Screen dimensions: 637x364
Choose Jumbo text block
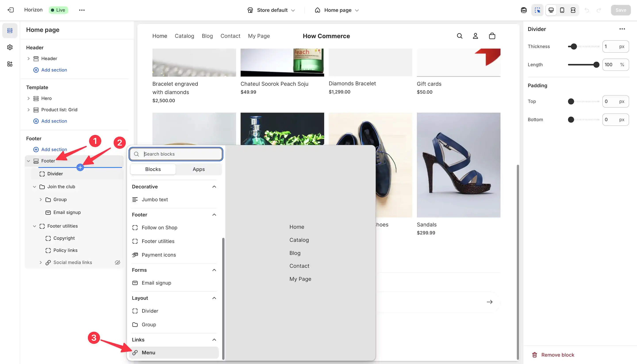pyautogui.click(x=174, y=200)
